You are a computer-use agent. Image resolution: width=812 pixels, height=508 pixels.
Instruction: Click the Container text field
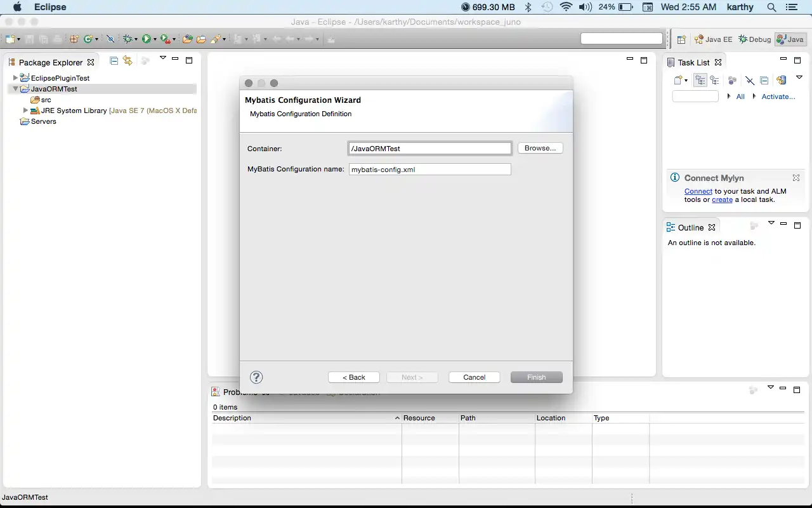pyautogui.click(x=429, y=149)
